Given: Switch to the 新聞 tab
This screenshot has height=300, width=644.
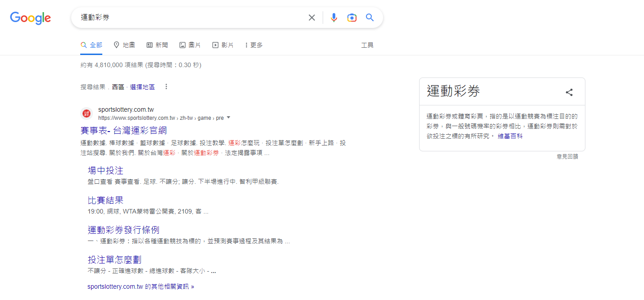Looking at the screenshot, I should (x=157, y=45).
